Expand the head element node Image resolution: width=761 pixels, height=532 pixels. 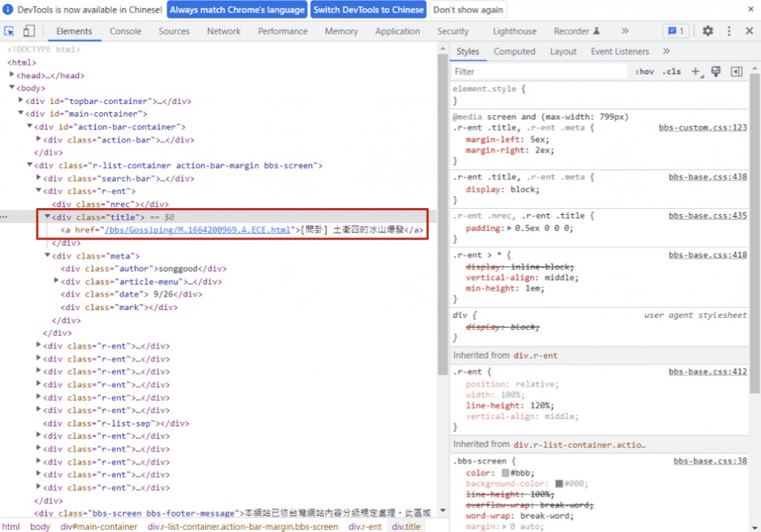point(12,74)
